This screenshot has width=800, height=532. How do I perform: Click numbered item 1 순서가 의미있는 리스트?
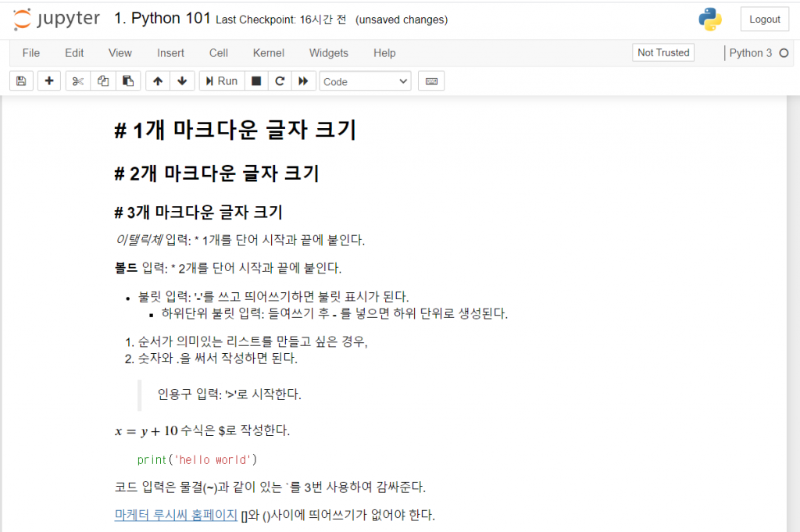(x=252, y=341)
